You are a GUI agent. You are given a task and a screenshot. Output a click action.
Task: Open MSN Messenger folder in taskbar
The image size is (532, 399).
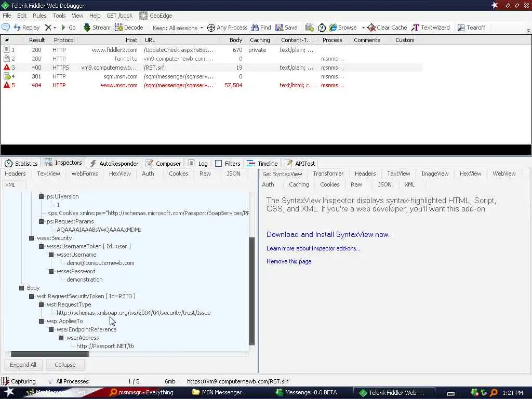coord(217,392)
